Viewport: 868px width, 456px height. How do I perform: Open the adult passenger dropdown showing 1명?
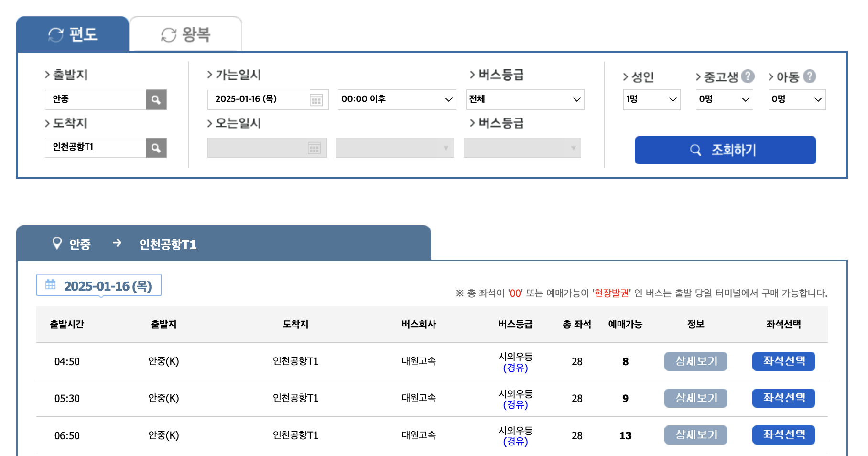pyautogui.click(x=651, y=99)
